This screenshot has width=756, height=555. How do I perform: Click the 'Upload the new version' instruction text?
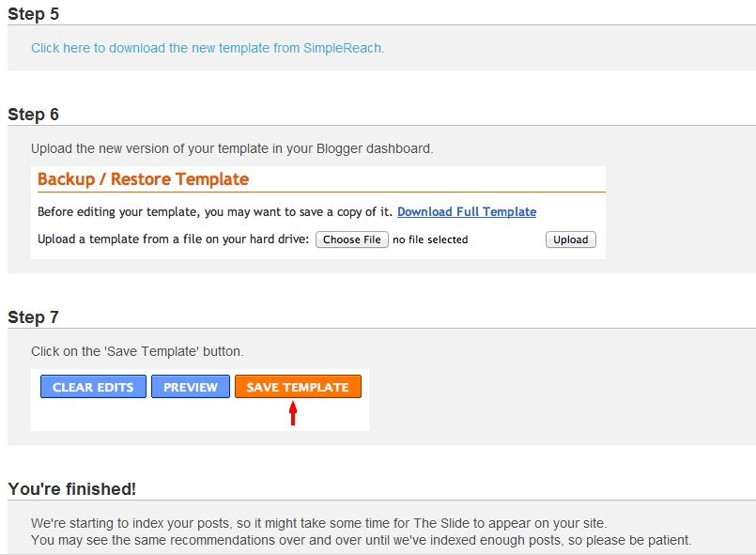click(x=232, y=148)
